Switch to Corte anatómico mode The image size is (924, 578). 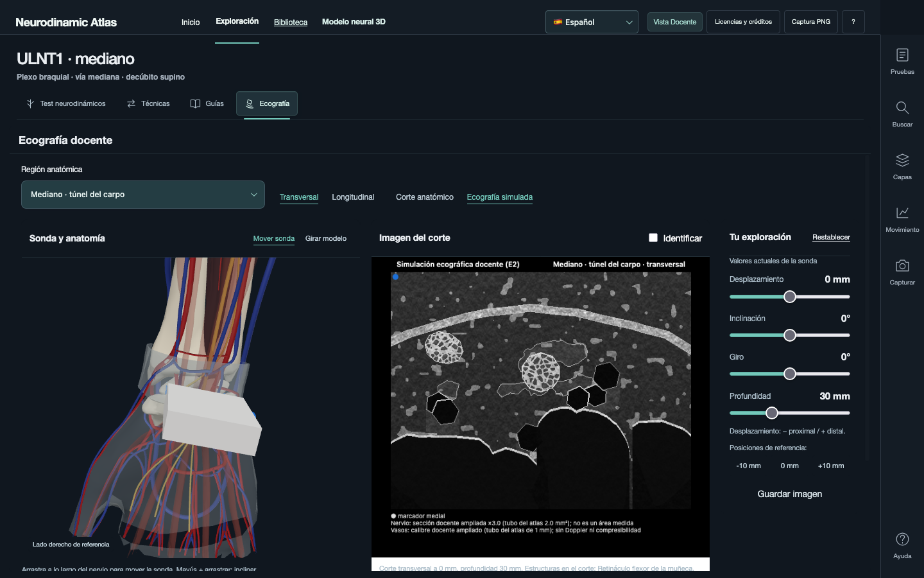425,197
